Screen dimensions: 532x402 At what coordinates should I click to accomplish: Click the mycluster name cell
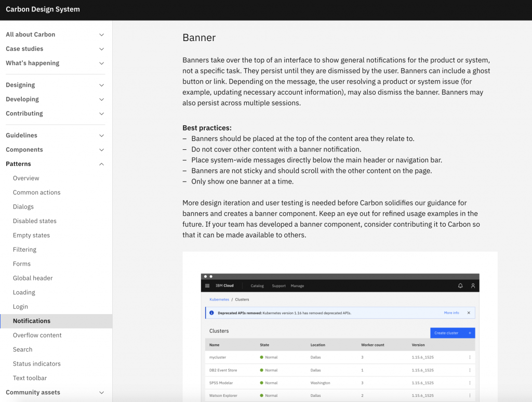point(218,357)
